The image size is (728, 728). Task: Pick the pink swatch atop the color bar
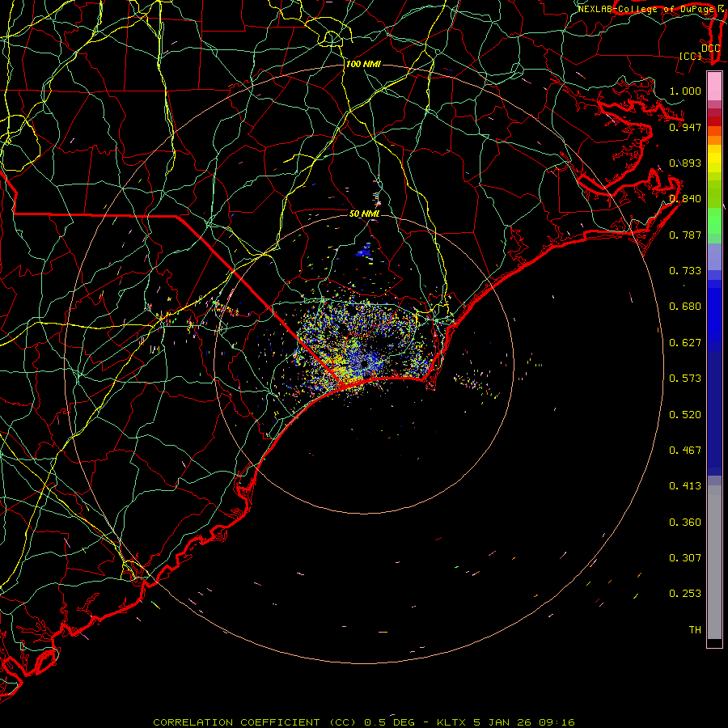(714, 87)
